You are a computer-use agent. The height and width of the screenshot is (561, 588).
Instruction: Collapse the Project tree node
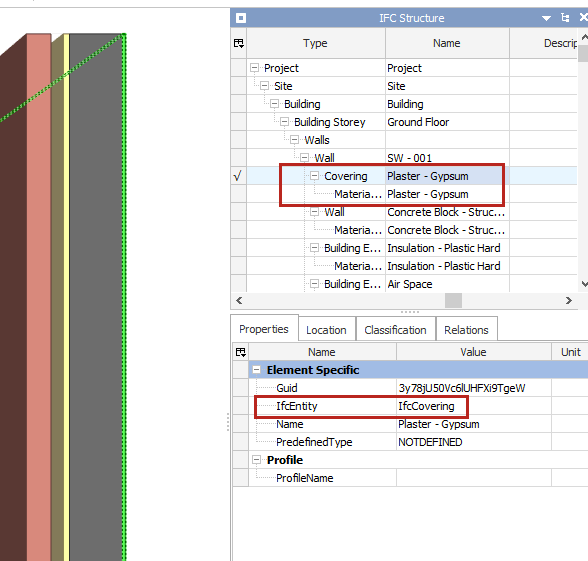(255, 68)
